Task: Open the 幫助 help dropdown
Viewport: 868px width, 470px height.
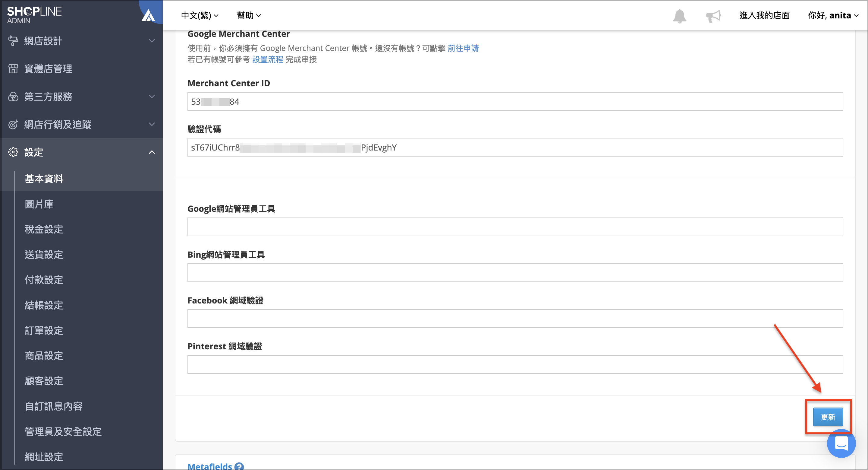Action: click(x=249, y=15)
